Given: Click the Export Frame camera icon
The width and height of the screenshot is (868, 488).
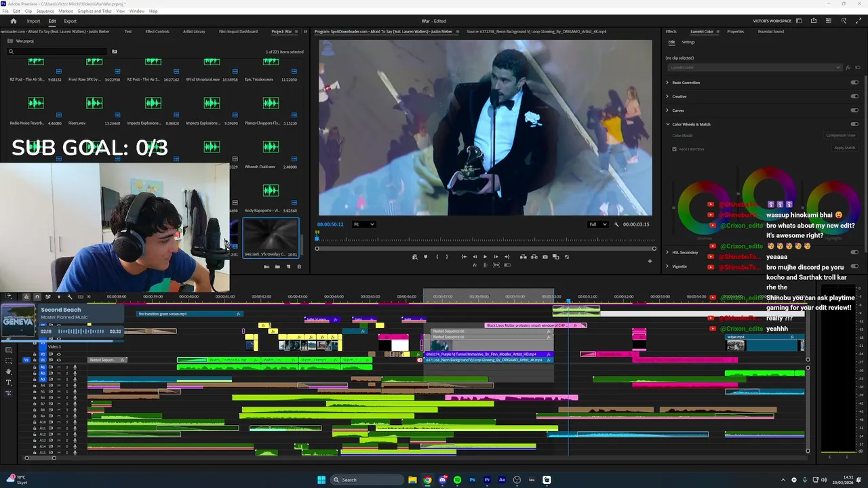Looking at the screenshot, I should pos(545,257).
